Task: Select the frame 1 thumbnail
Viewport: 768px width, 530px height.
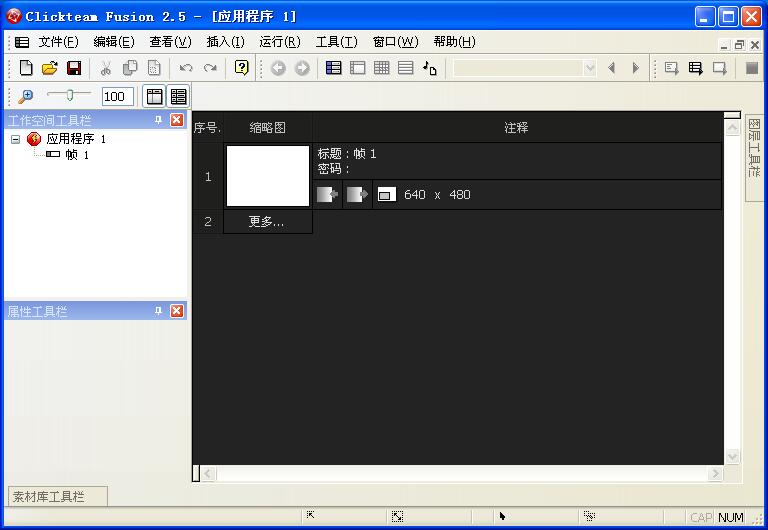Action: click(267, 176)
